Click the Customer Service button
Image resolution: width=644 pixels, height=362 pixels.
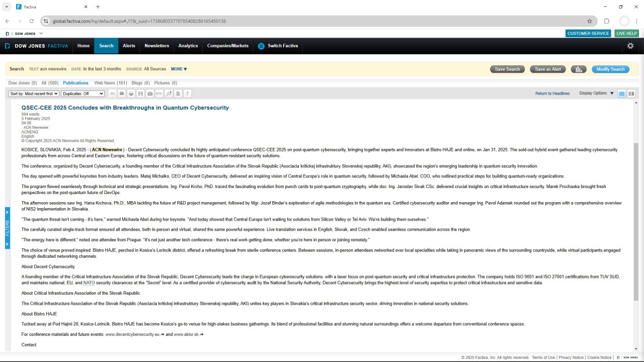click(588, 33)
